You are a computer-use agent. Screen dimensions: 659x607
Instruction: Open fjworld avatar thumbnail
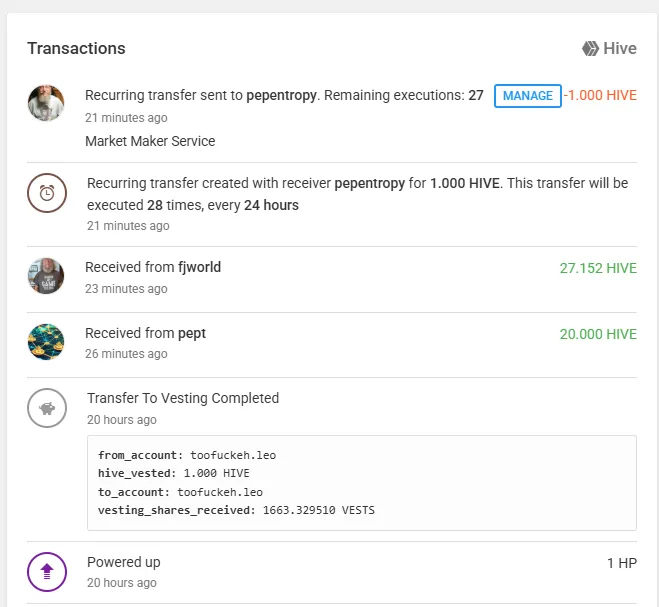(x=46, y=276)
